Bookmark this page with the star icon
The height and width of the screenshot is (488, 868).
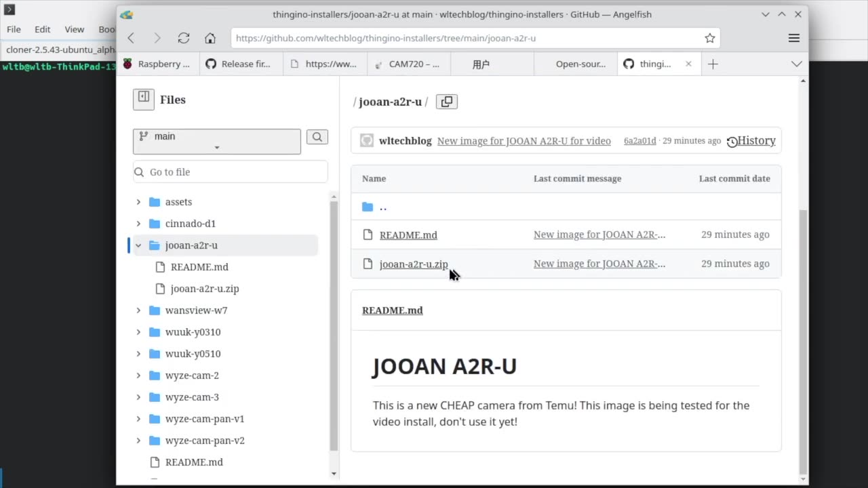[710, 38]
